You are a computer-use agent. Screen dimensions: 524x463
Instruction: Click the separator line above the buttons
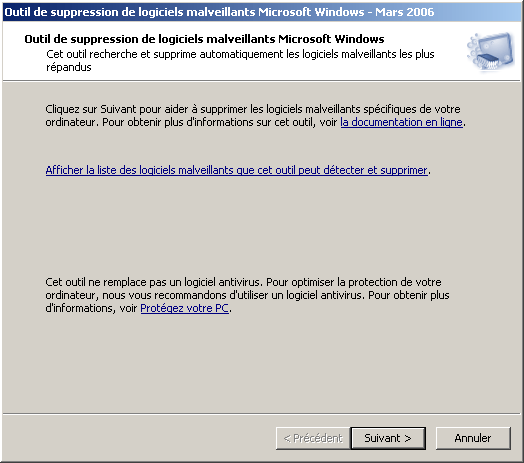click(x=262, y=414)
